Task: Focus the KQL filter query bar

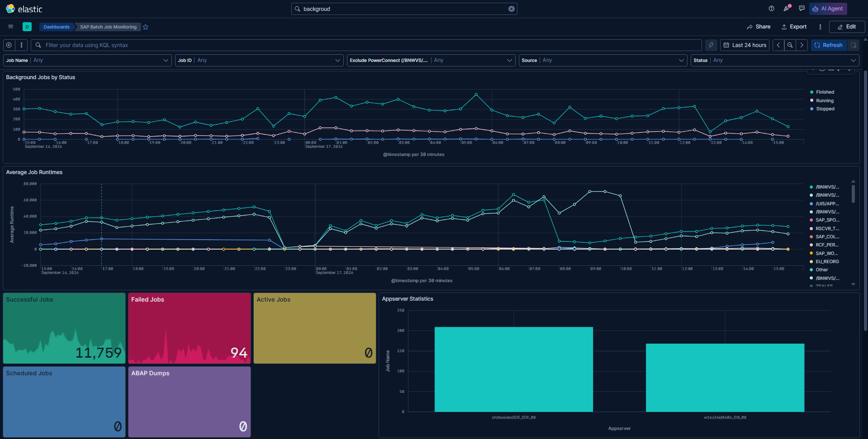Action: tap(366, 45)
